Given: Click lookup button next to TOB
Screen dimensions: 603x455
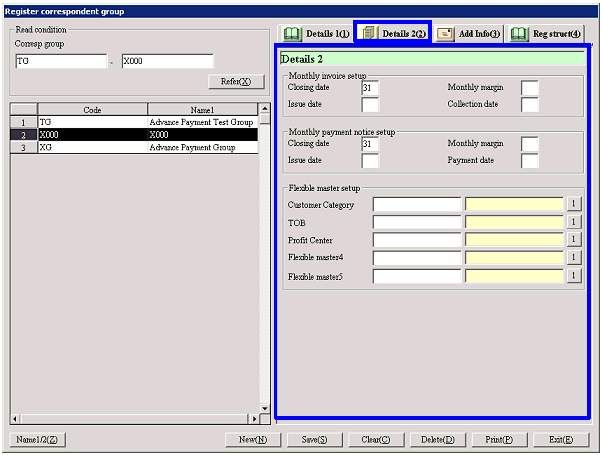Looking at the screenshot, I should click(x=574, y=222).
